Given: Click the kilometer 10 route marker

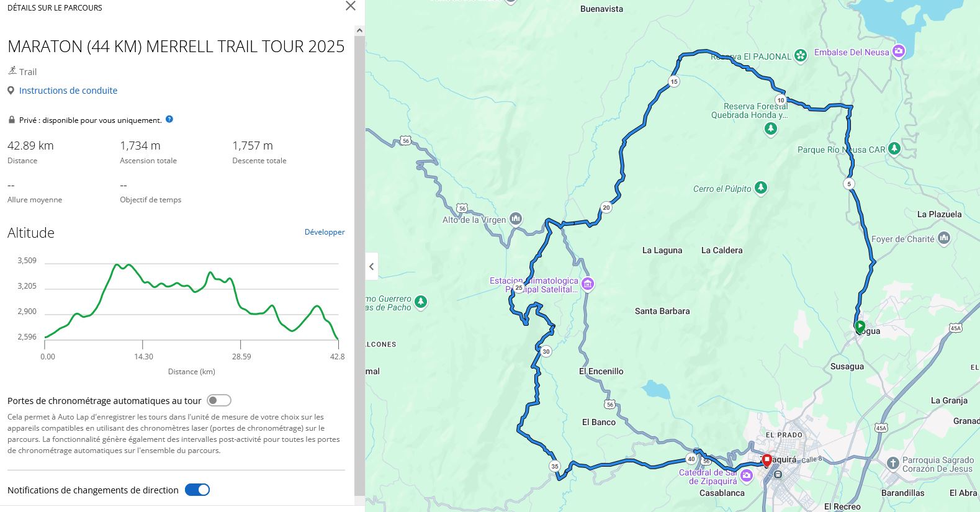Looking at the screenshot, I should (780, 100).
